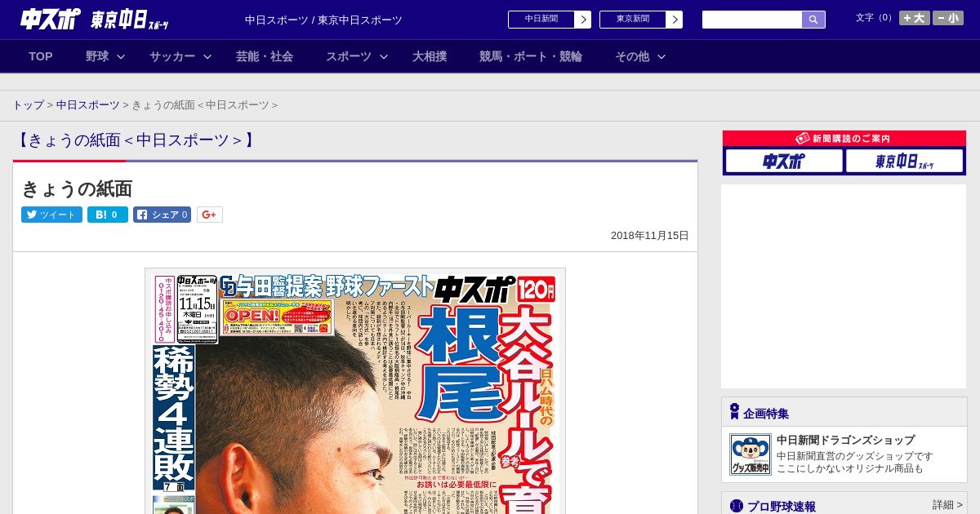
Task: Increase text size with 大 button
Action: click(x=915, y=18)
